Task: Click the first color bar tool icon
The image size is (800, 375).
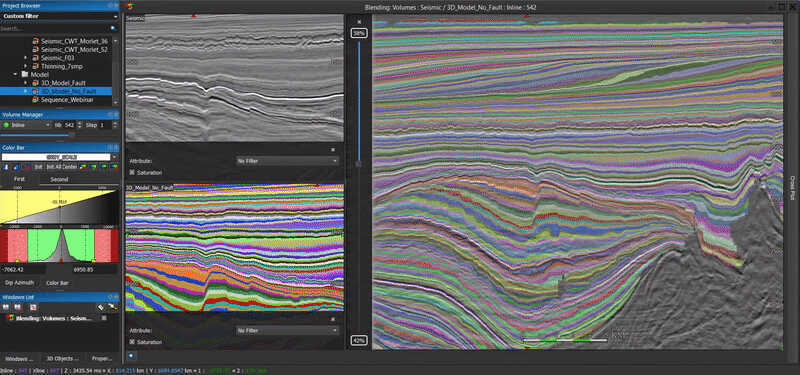Action: click(x=6, y=167)
